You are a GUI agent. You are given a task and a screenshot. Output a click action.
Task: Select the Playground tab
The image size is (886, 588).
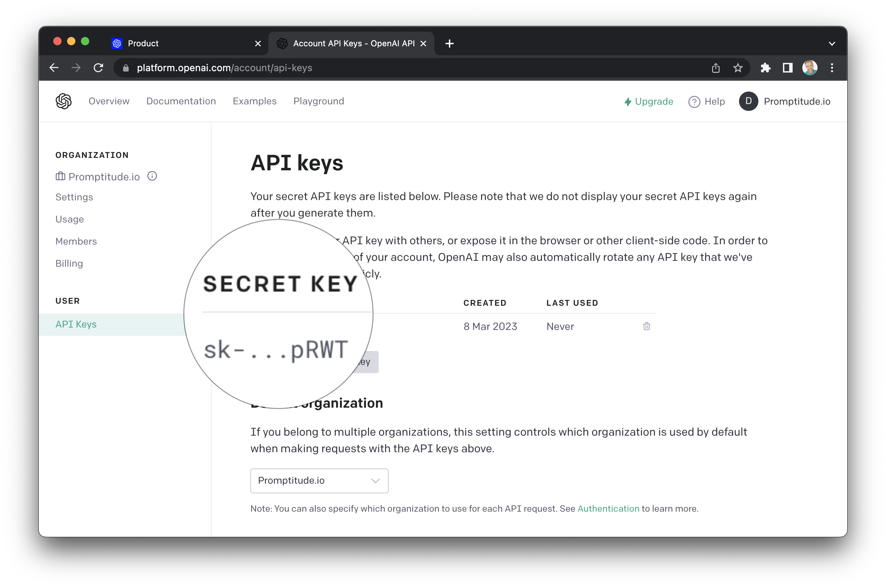click(x=319, y=101)
